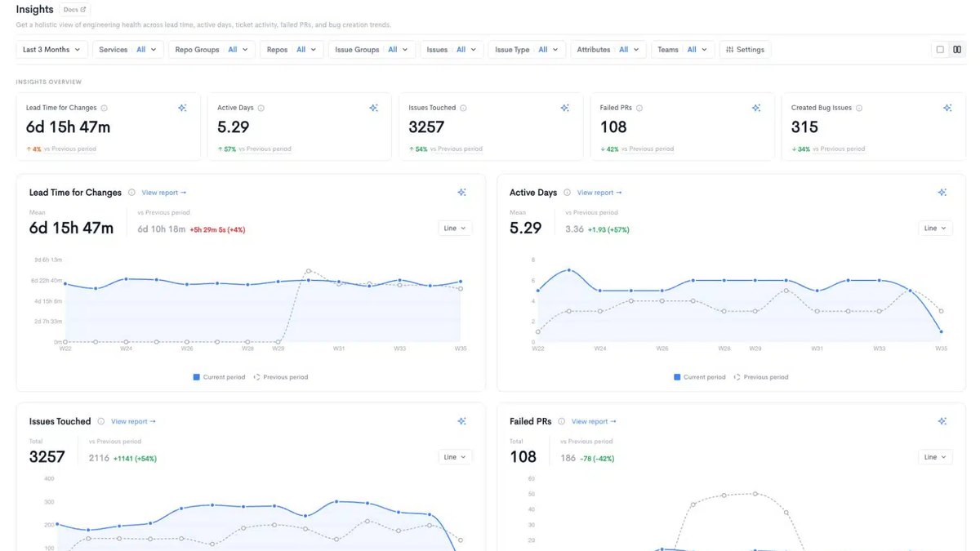Click info icon on Created Bug Issues card
980x551 pixels.
tap(859, 108)
